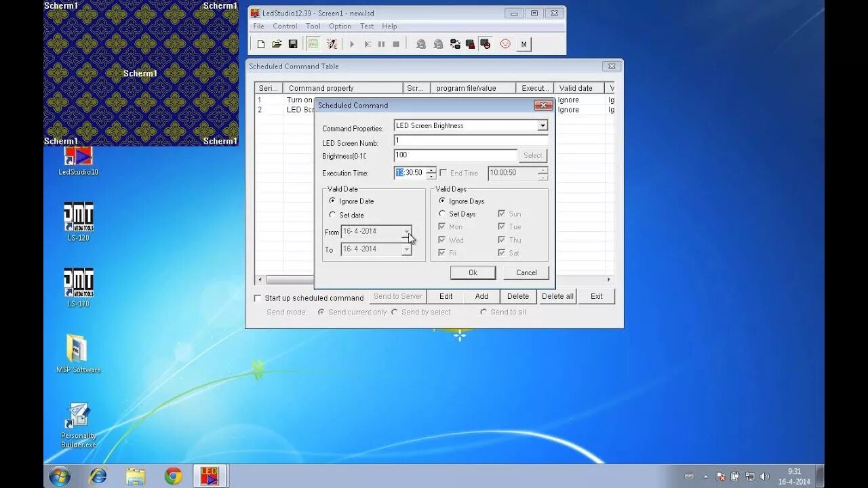Click the New file toolbar icon
The height and width of the screenshot is (488, 868).
coord(260,44)
